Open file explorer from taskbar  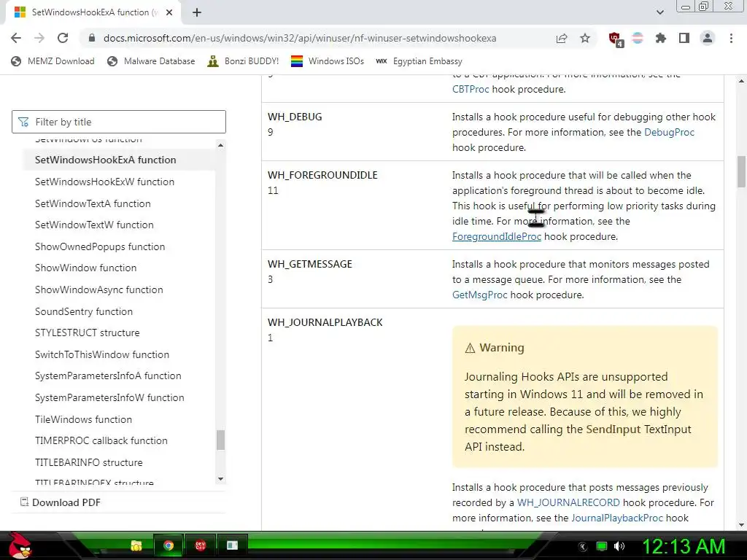tap(136, 545)
